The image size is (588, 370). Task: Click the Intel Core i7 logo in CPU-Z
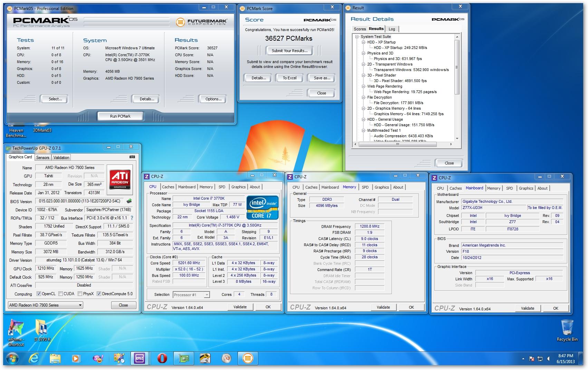pyautogui.click(x=263, y=208)
